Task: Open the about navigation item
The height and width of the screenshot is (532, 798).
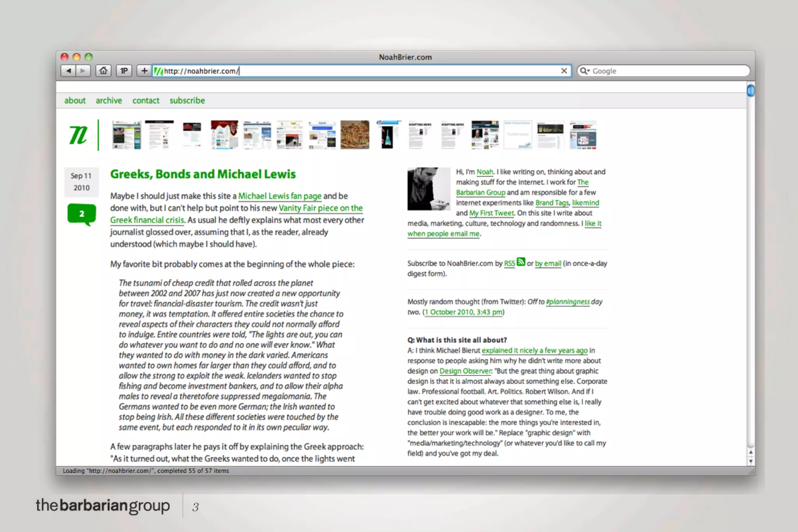Action: coord(75,101)
